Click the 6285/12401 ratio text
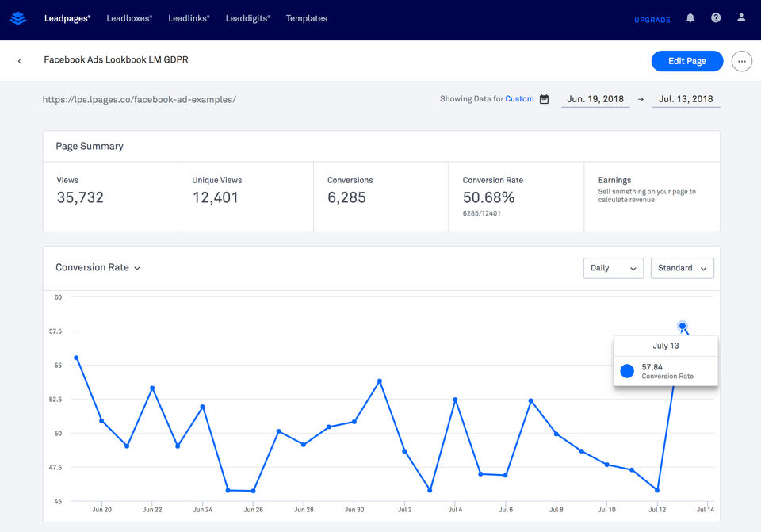This screenshot has height=532, width=761. coord(481,213)
